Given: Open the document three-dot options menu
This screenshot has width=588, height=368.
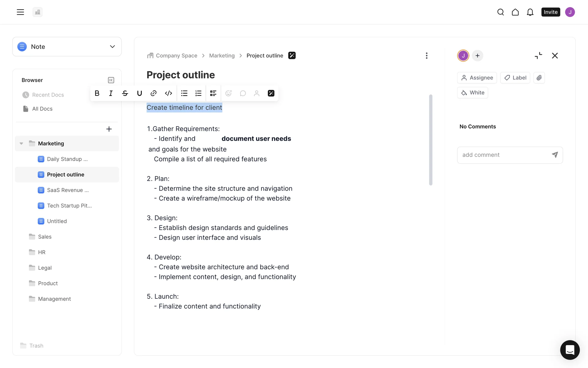Looking at the screenshot, I should [x=427, y=56].
